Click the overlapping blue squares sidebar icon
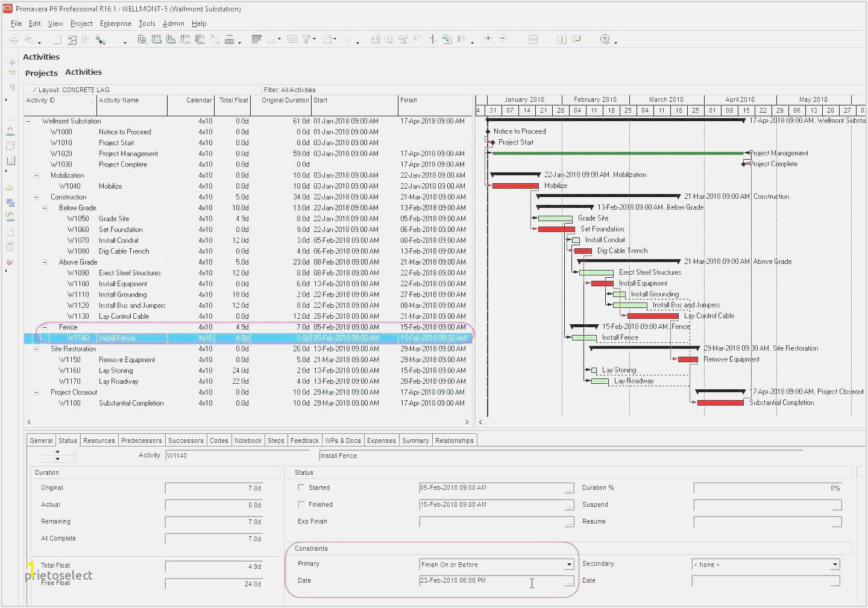This screenshot has height=608, width=868. click(10, 203)
